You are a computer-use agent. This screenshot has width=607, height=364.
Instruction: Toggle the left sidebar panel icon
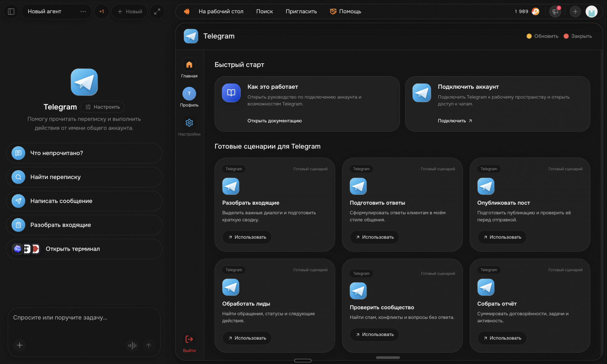(11, 11)
